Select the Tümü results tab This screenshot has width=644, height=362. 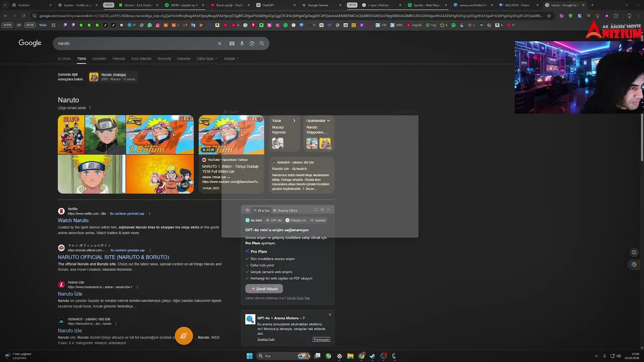click(82, 58)
